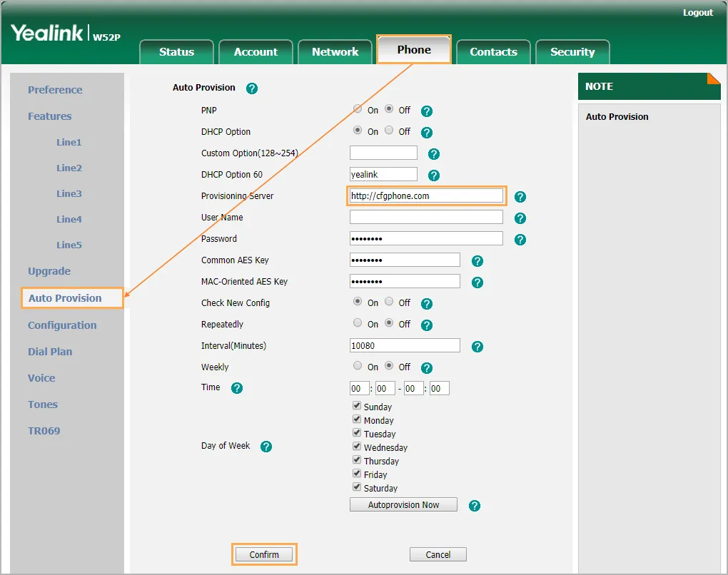Viewport: 728px width, 575px height.
Task: Select DHCP Option On radio
Action: [358, 130]
